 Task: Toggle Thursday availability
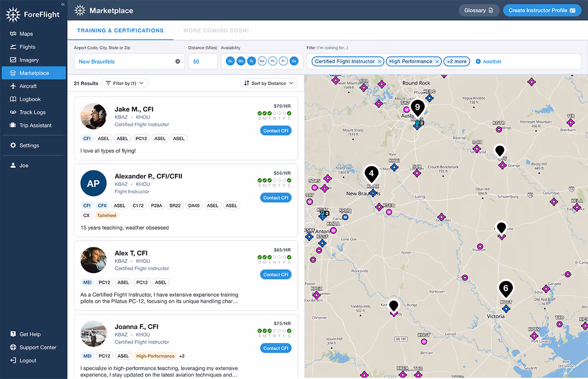coord(272,61)
